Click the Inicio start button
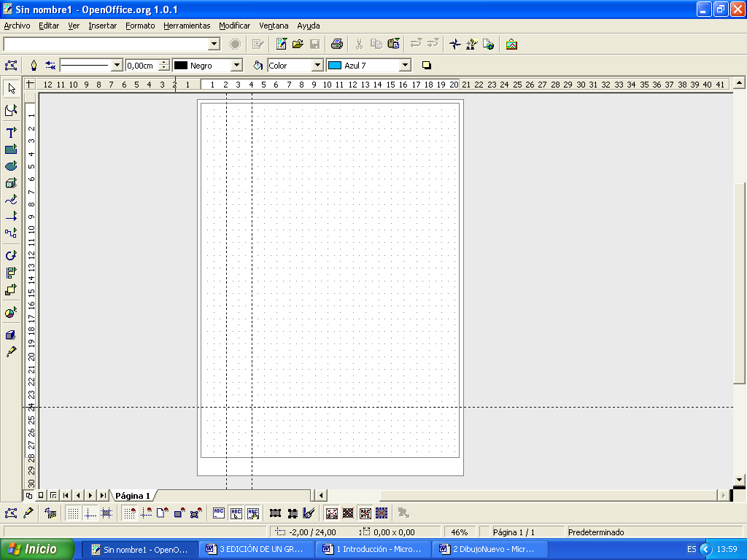 (x=38, y=549)
